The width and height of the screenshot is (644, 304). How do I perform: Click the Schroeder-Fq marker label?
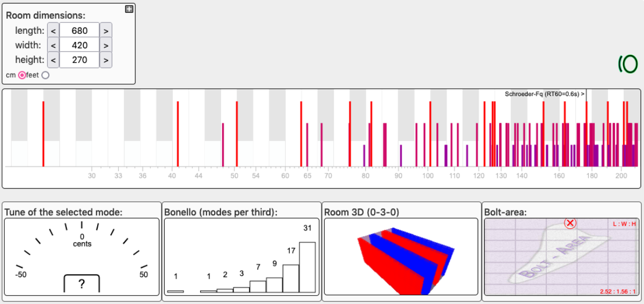click(x=544, y=94)
